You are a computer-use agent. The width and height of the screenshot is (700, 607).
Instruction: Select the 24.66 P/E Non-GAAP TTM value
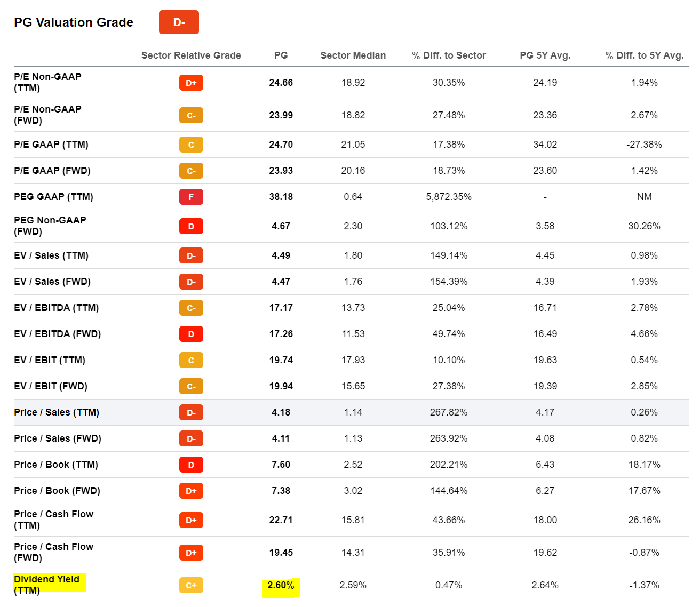click(281, 83)
